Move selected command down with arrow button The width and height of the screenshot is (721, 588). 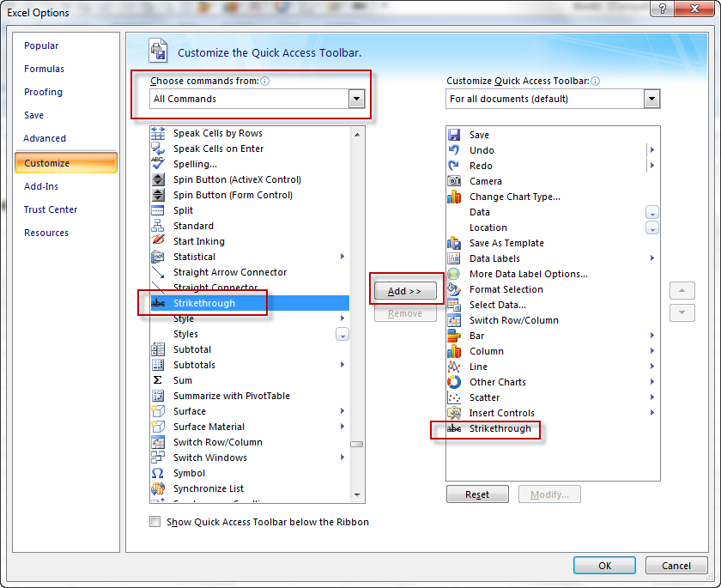click(x=682, y=312)
